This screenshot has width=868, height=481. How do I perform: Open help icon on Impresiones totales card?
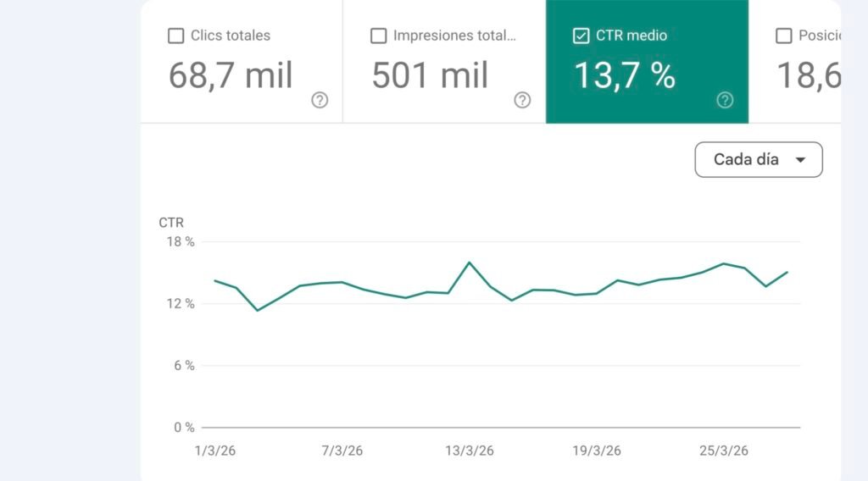tap(522, 101)
